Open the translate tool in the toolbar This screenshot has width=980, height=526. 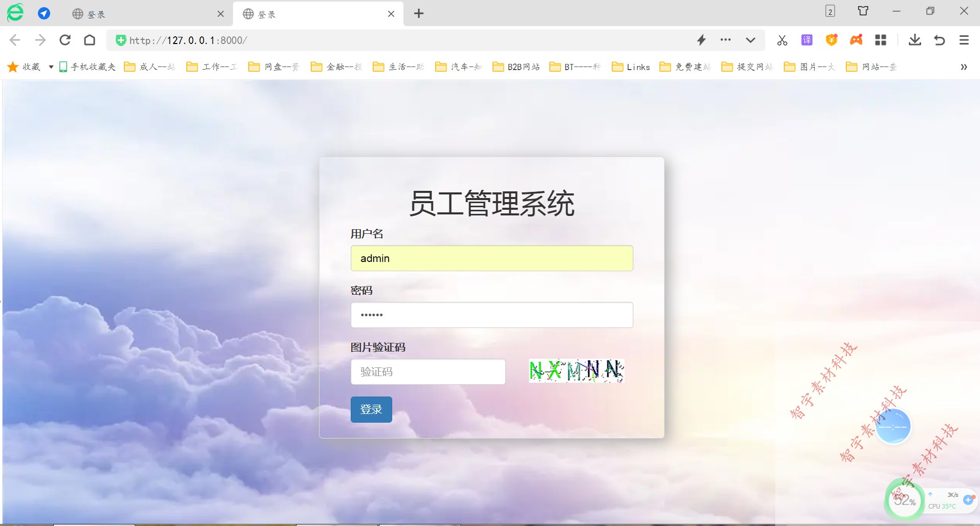pos(807,40)
